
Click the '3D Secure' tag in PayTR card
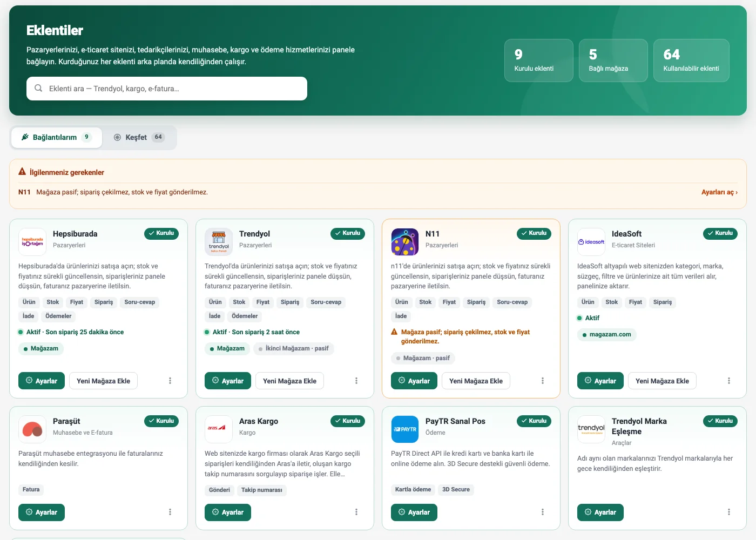(456, 490)
